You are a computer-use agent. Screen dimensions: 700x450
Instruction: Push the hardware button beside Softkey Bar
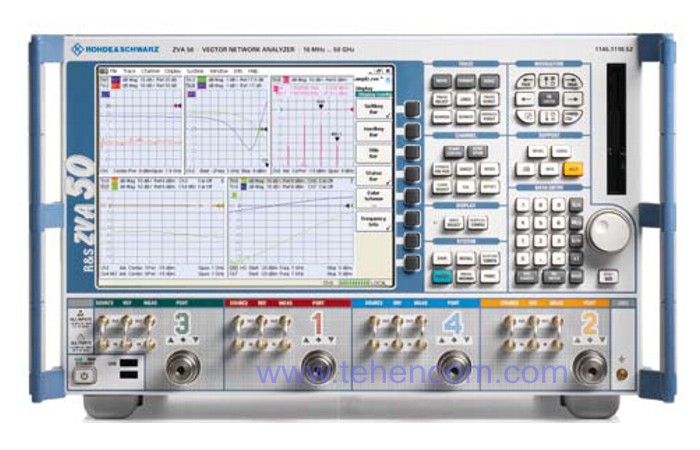coord(412,109)
